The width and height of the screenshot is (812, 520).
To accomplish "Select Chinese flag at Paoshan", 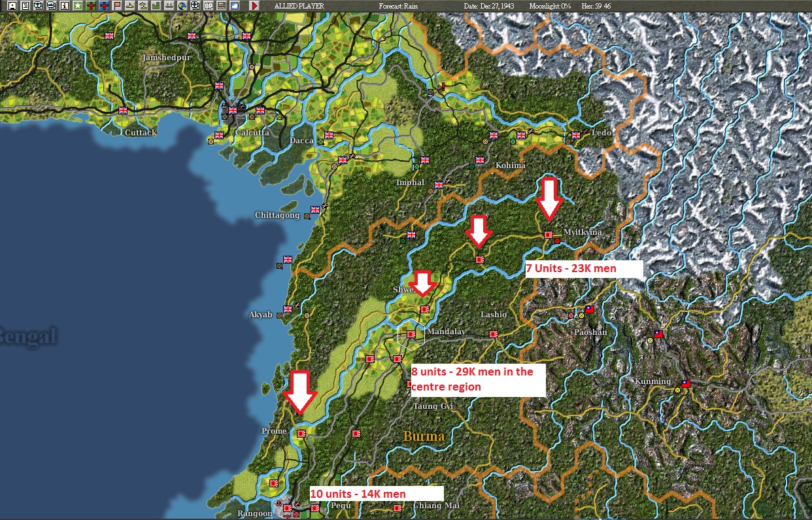I will click(x=589, y=309).
